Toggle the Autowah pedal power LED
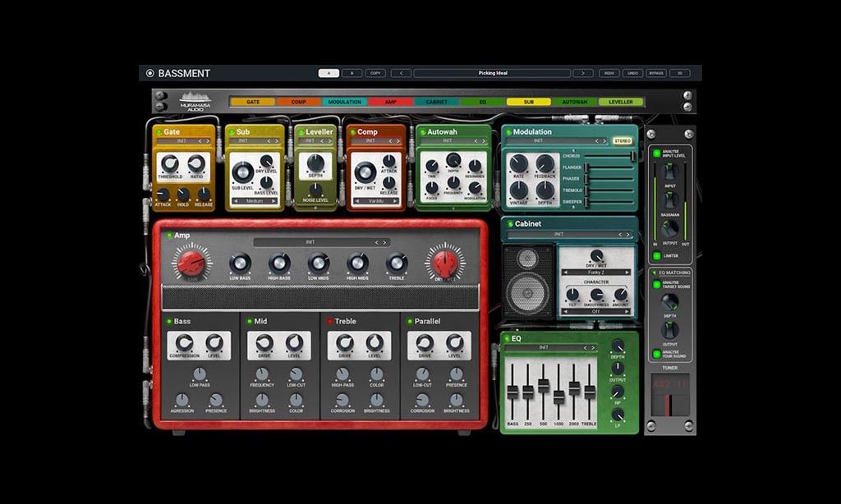Image resolution: width=841 pixels, height=504 pixels. pos(423,132)
